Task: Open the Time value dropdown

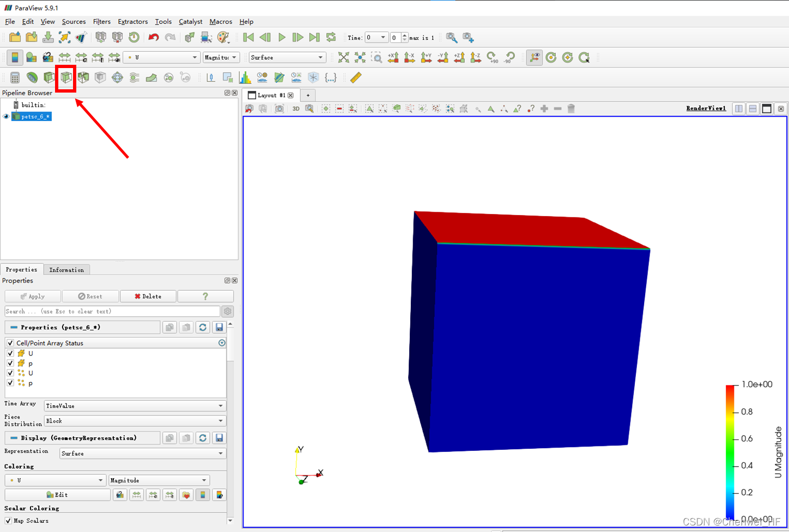Action: click(377, 38)
